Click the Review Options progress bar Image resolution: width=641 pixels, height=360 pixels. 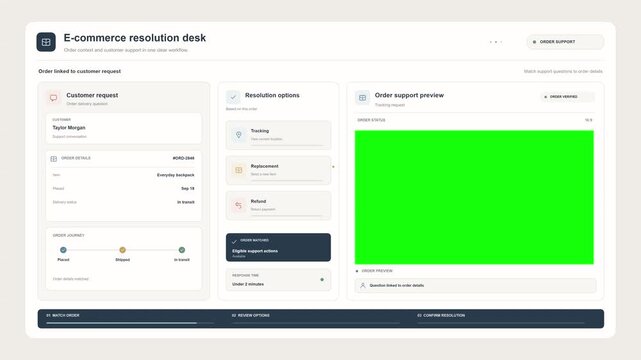(x=316, y=323)
